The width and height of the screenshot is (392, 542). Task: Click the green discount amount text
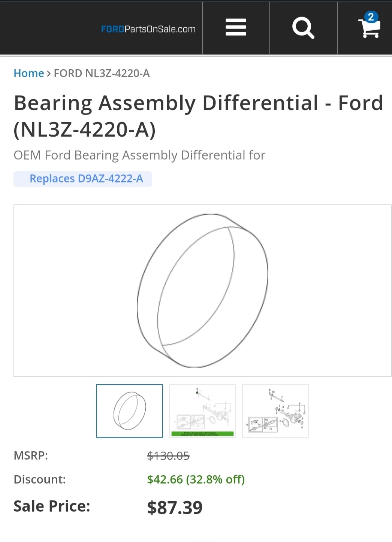pos(195,479)
